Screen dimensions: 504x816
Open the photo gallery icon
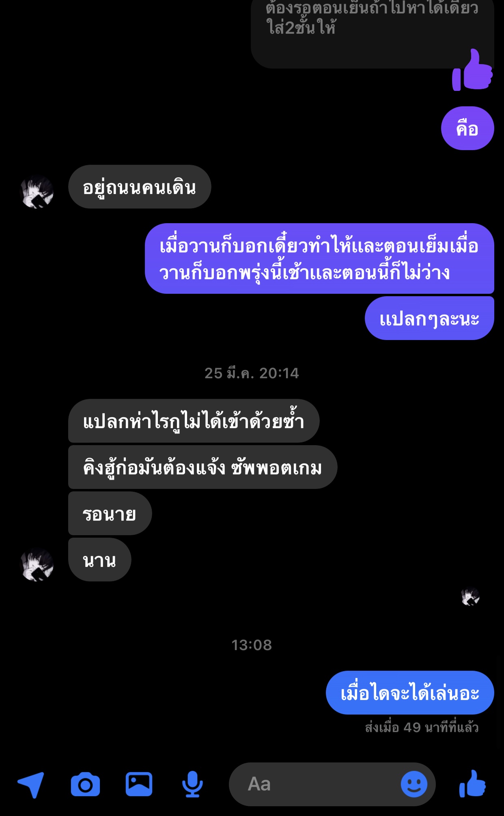(x=139, y=784)
